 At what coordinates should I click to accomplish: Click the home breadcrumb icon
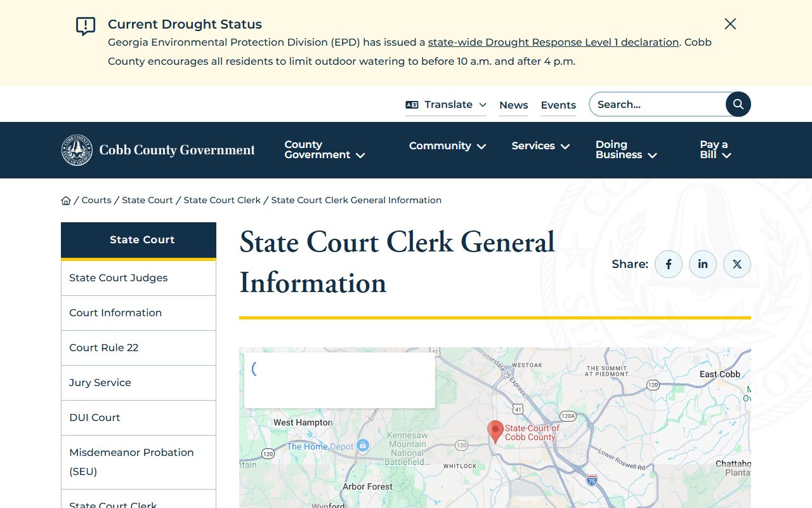tap(66, 201)
